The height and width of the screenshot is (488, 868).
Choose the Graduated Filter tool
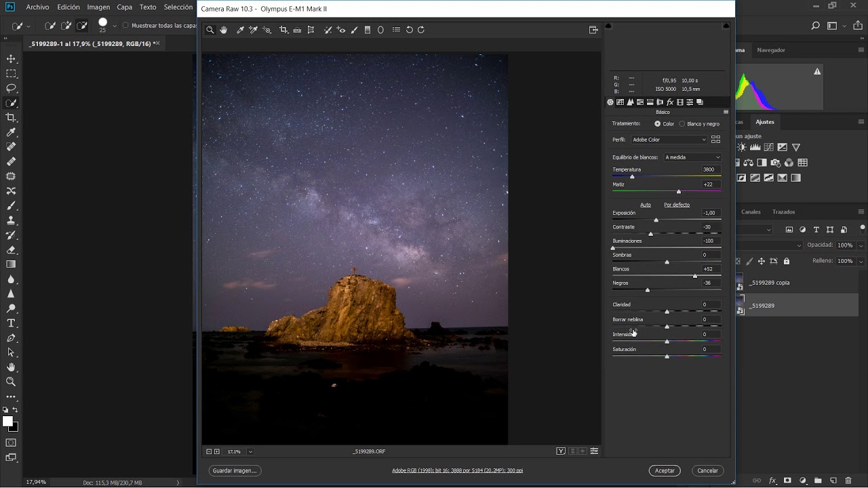[368, 30]
